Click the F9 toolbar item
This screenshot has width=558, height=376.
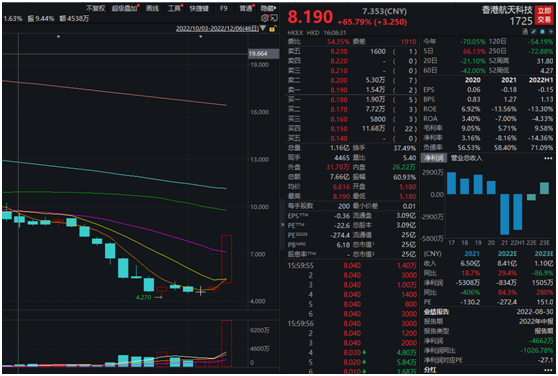point(223,8)
